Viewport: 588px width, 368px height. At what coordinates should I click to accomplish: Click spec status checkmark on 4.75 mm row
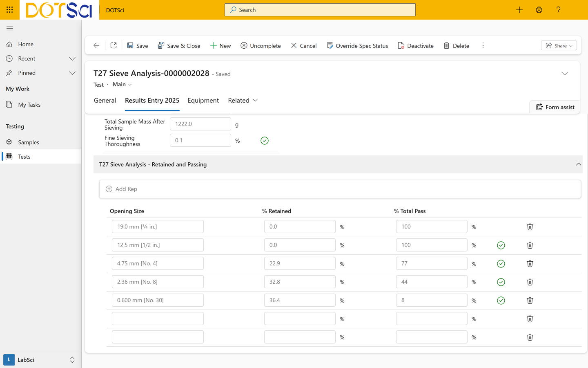501,264
